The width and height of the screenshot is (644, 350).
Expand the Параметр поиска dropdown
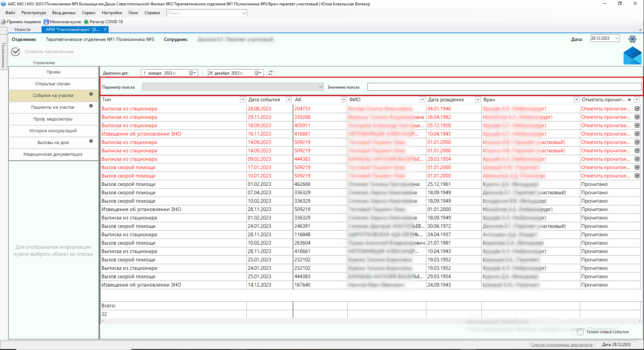[x=320, y=87]
